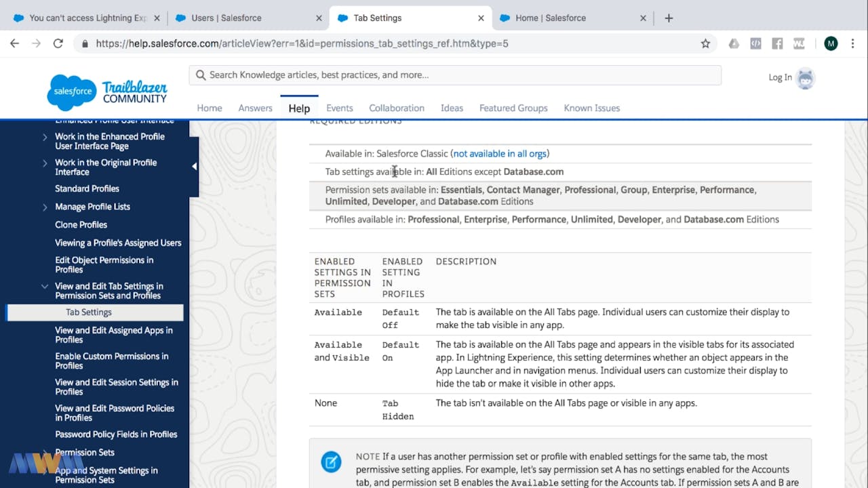Collapse View and Edit Tab Settings section
868x488 pixels.
click(x=45, y=287)
